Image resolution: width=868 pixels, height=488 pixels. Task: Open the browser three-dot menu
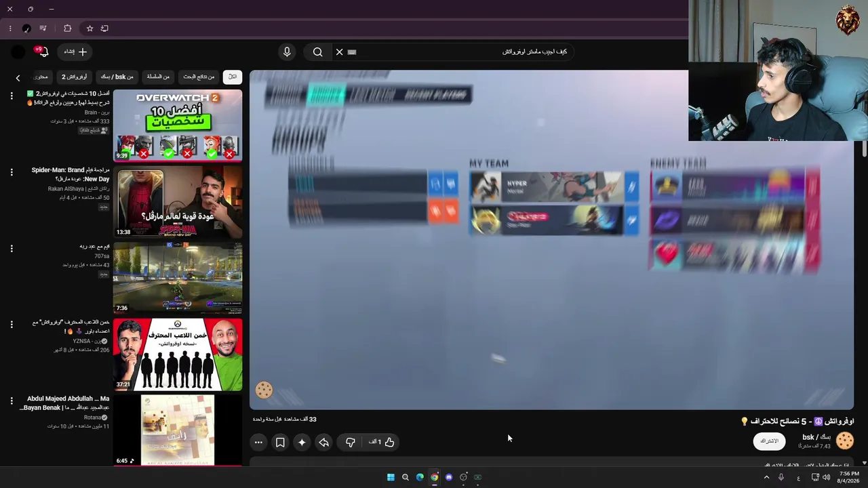coord(10,28)
